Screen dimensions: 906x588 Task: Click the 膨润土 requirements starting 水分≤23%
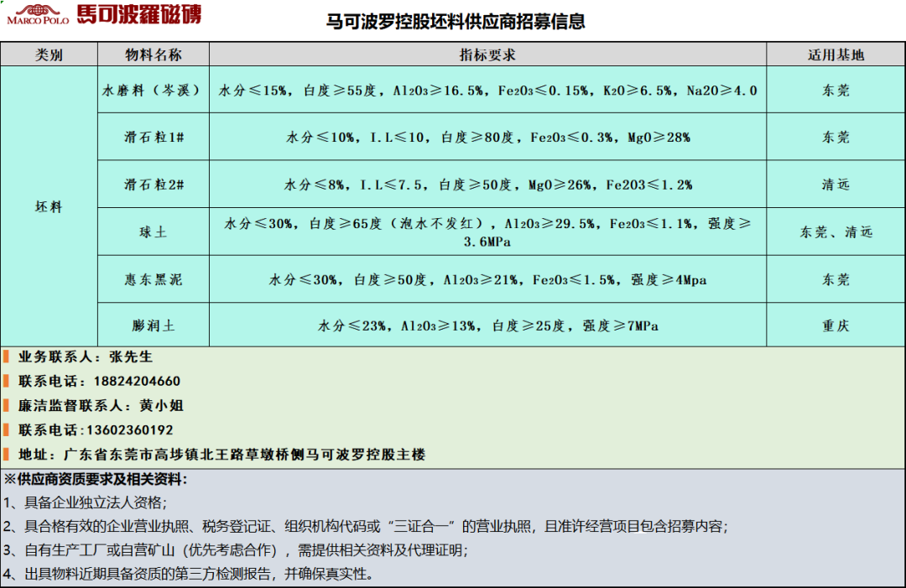tap(487, 325)
